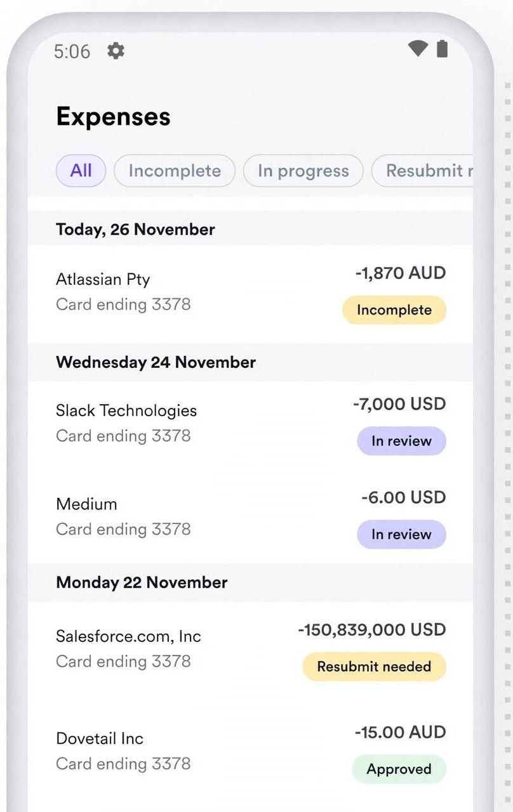Tap Medium's In review badge

click(401, 534)
